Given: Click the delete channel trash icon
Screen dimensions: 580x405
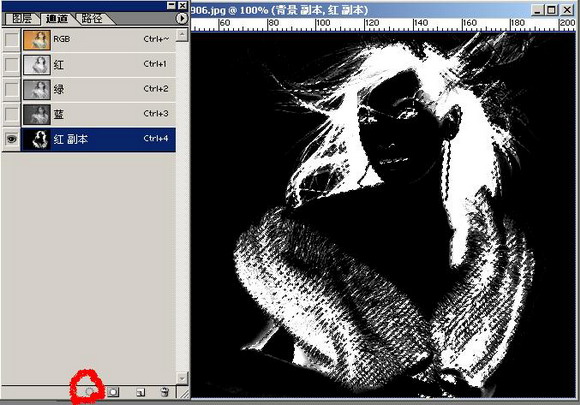Looking at the screenshot, I should (165, 392).
